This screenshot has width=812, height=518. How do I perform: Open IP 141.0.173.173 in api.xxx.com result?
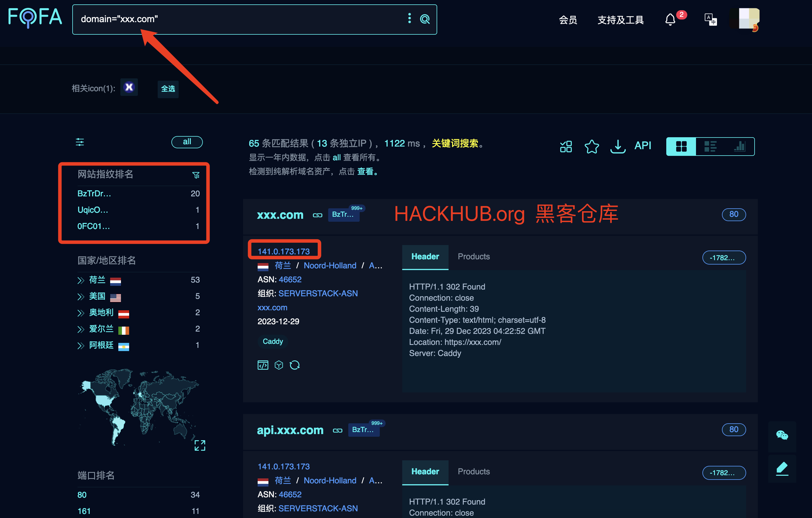(284, 466)
